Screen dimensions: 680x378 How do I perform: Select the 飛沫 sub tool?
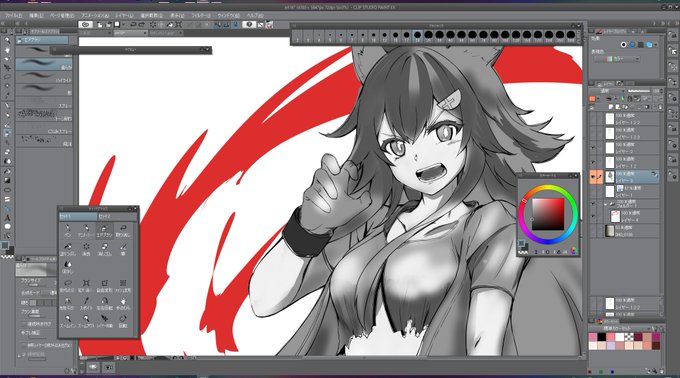(x=44, y=140)
